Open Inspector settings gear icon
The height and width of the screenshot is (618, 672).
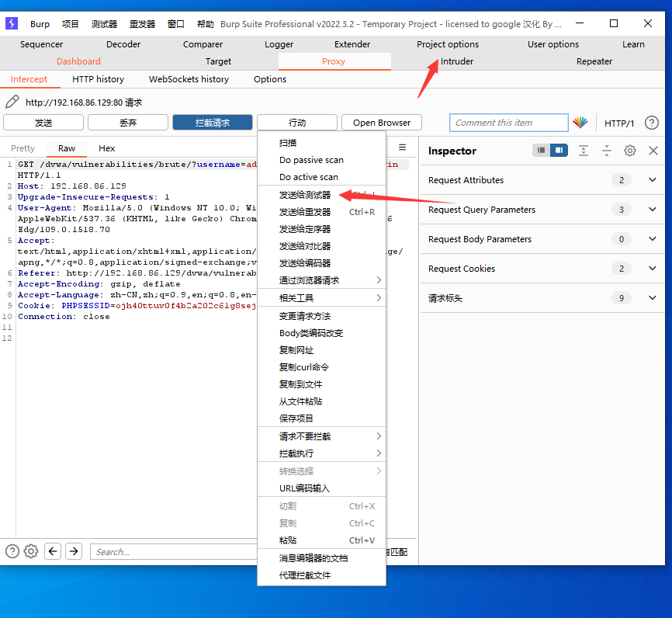629,151
